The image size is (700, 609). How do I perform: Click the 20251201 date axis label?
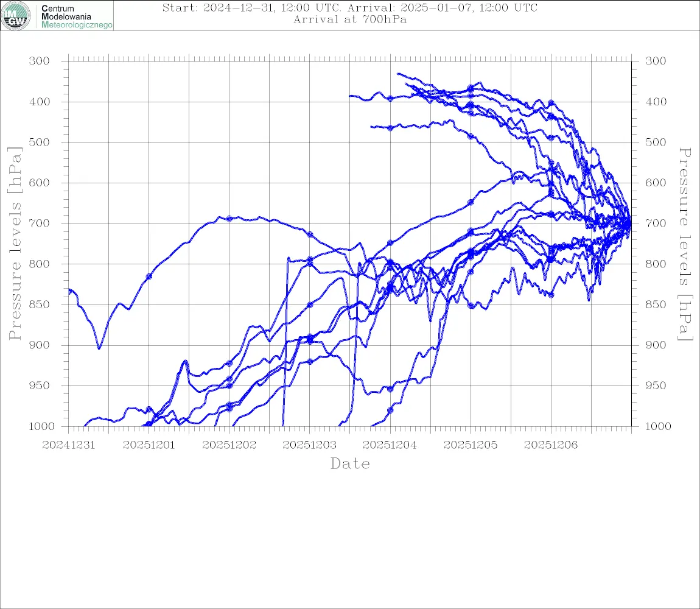tap(149, 445)
